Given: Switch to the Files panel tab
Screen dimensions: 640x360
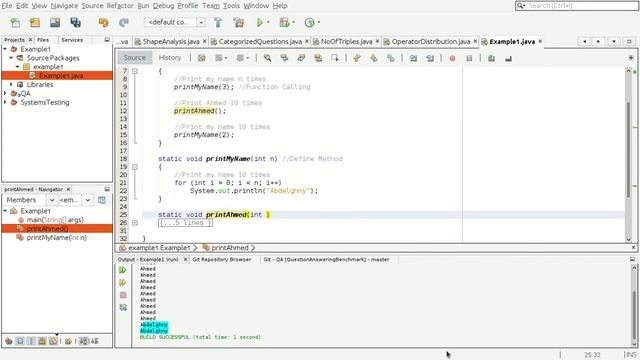Looking at the screenshot, I should (43, 40).
